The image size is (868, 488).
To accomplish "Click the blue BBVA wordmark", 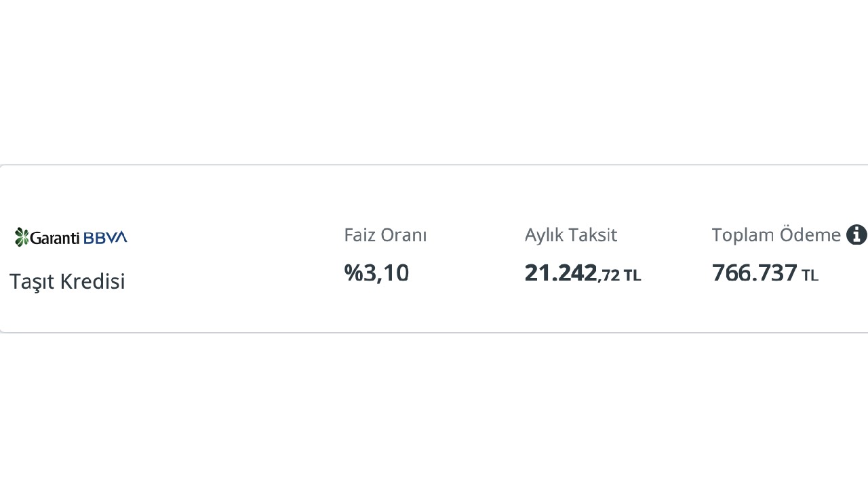I will pos(105,238).
